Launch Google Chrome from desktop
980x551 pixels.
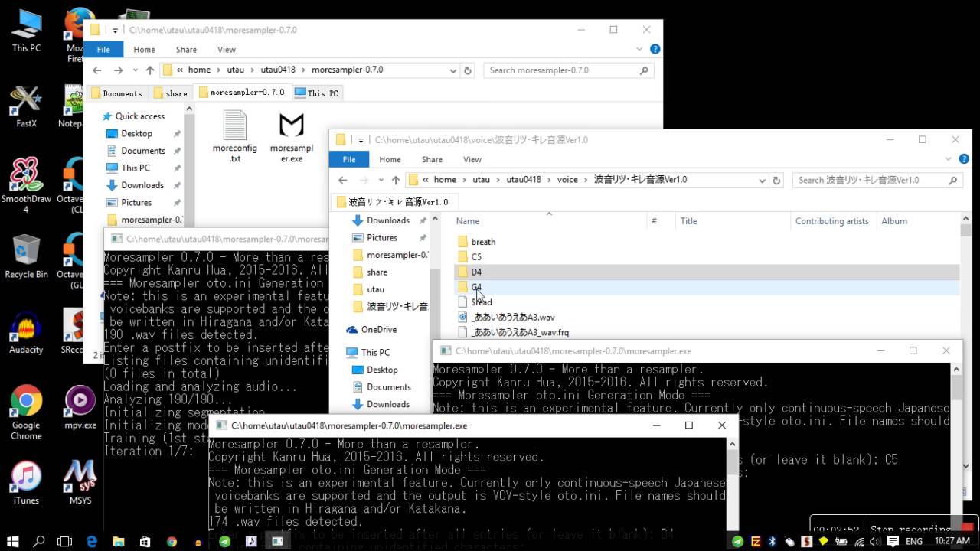pyautogui.click(x=26, y=412)
